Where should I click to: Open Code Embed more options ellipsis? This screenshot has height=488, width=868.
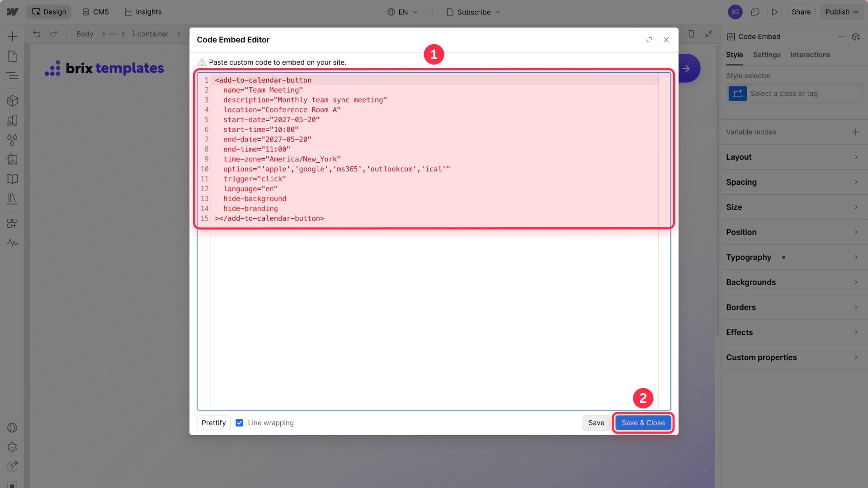[841, 37]
